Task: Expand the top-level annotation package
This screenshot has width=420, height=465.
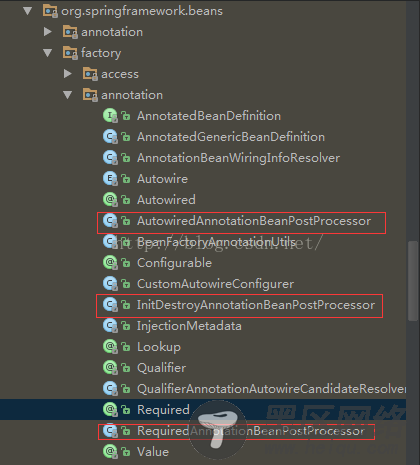Action: point(48,32)
